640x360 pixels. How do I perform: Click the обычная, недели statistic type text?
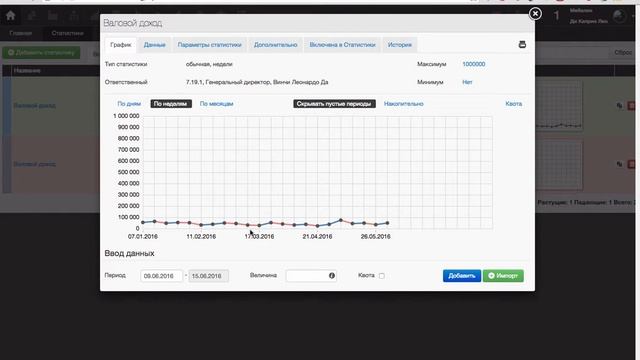tap(209, 64)
